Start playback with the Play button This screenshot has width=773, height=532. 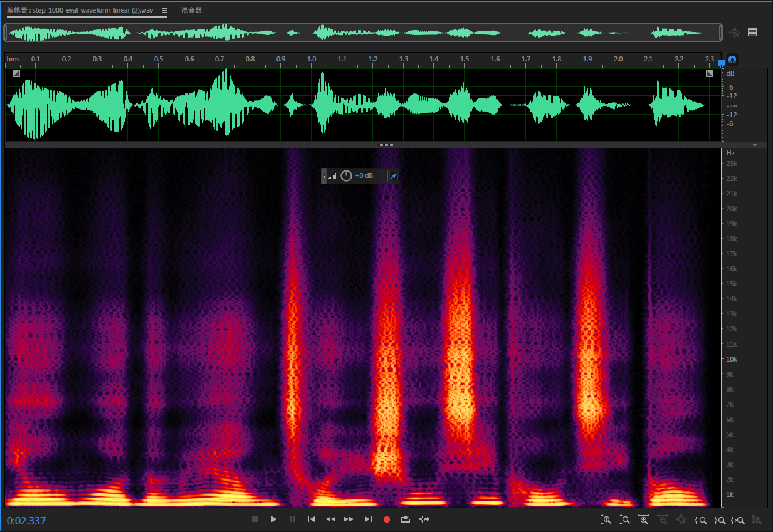pos(273,519)
